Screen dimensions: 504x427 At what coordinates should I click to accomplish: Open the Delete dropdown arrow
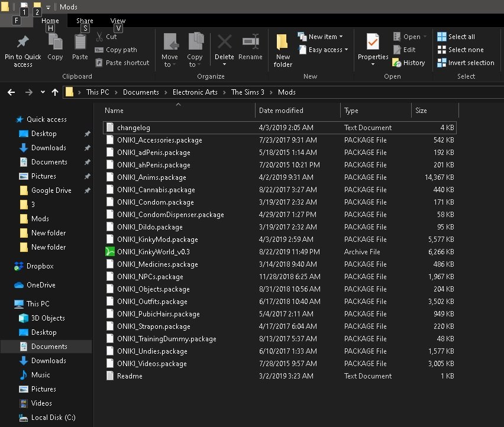(x=224, y=64)
